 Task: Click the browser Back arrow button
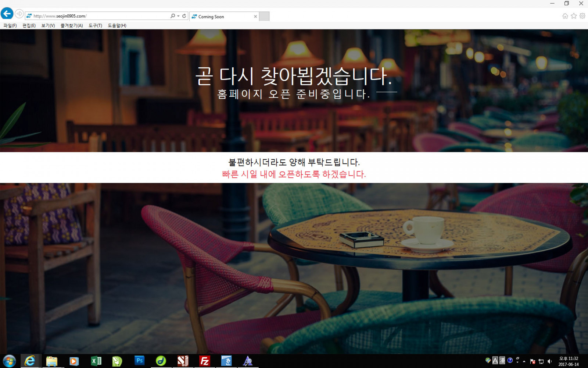tap(7, 14)
